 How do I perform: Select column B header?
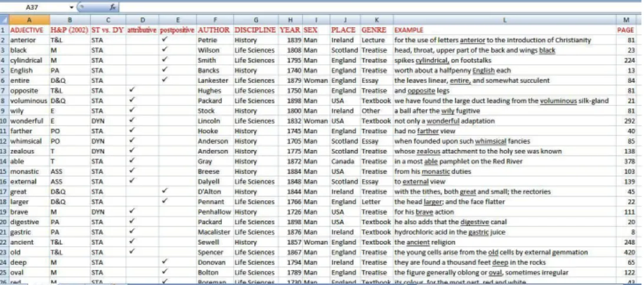click(70, 19)
